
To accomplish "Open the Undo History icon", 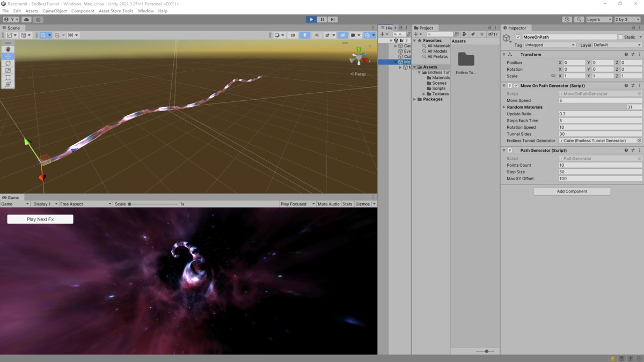I will click(x=567, y=19).
